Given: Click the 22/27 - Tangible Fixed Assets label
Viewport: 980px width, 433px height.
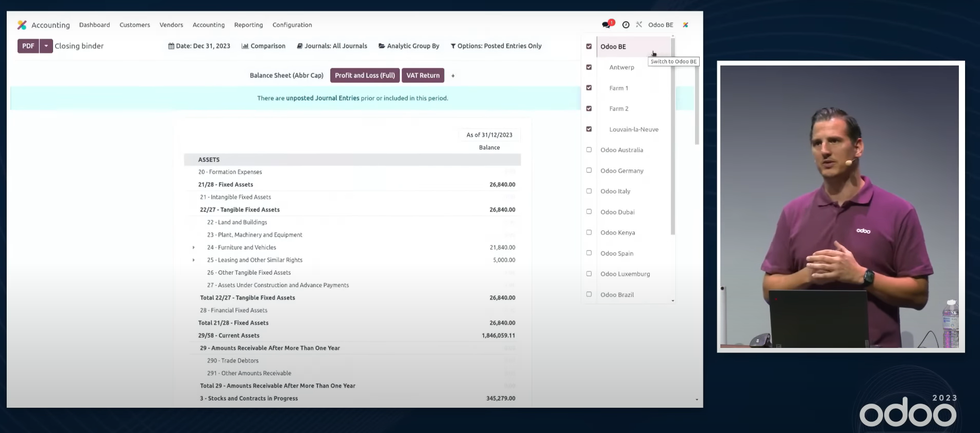Looking at the screenshot, I should pos(240,210).
